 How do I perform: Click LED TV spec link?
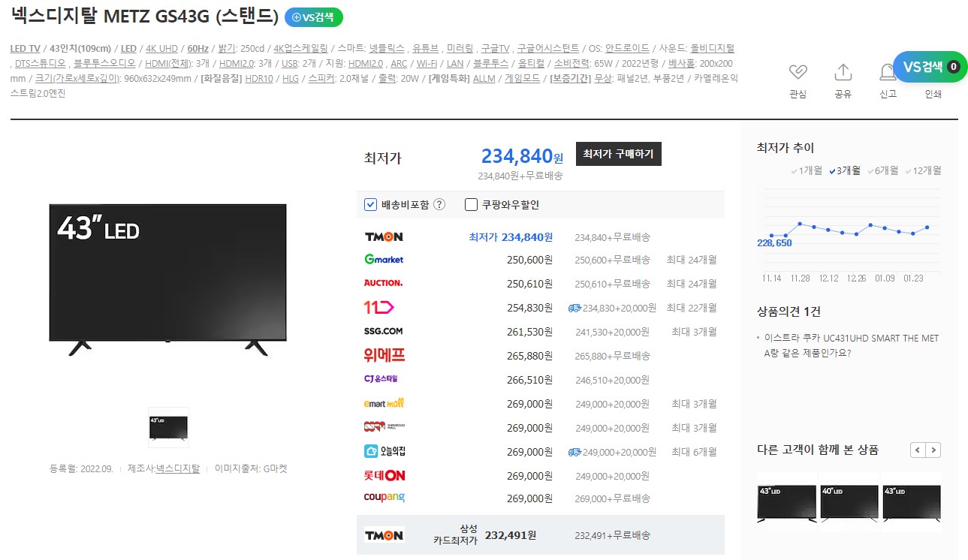pyautogui.click(x=26, y=48)
